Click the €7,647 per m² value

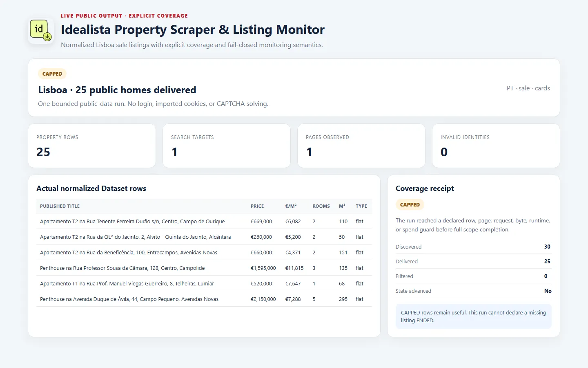click(x=293, y=284)
